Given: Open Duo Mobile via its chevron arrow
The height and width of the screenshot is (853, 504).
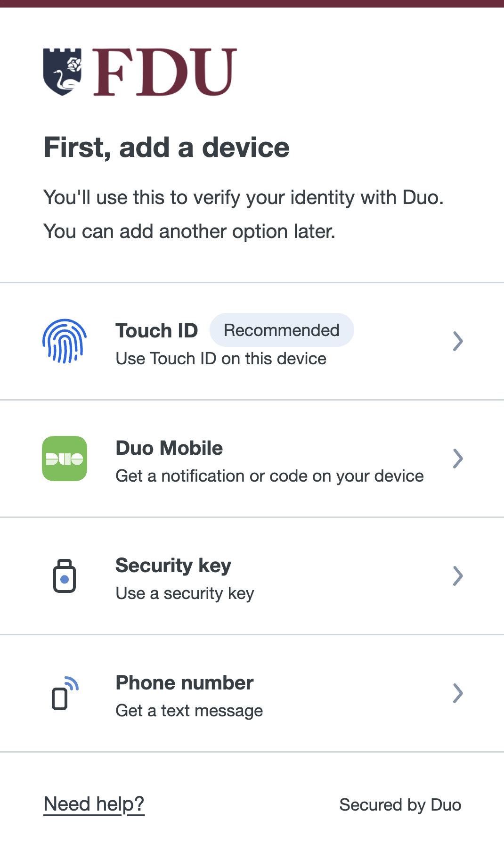Looking at the screenshot, I should 457,459.
